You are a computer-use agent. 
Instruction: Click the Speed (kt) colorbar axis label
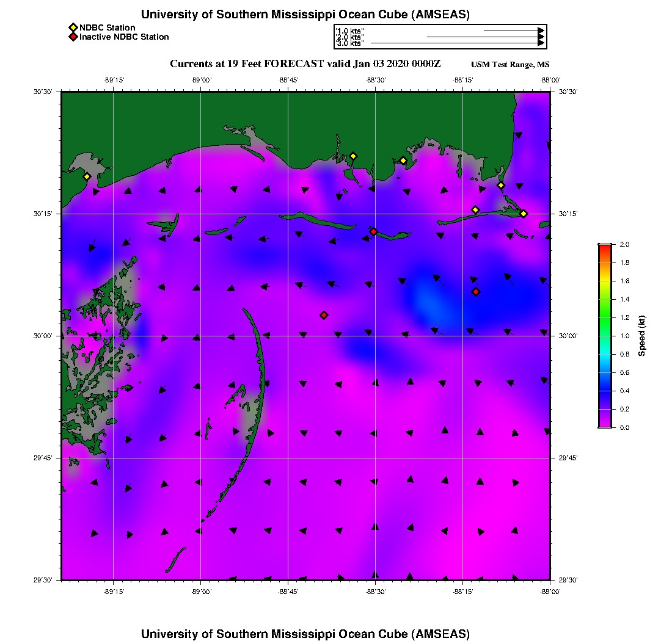(x=642, y=336)
